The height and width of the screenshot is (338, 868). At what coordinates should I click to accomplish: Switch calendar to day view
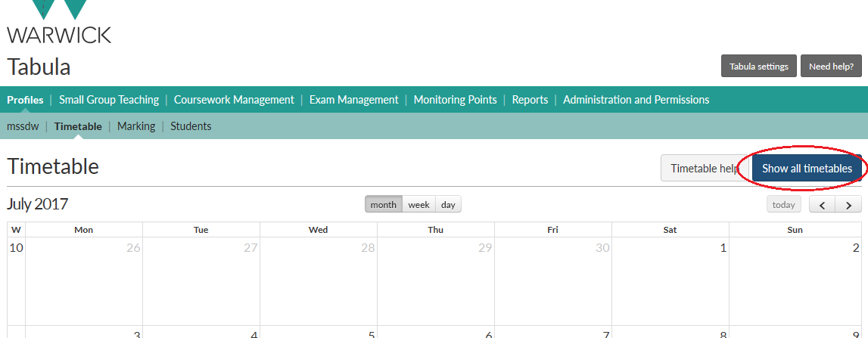448,205
